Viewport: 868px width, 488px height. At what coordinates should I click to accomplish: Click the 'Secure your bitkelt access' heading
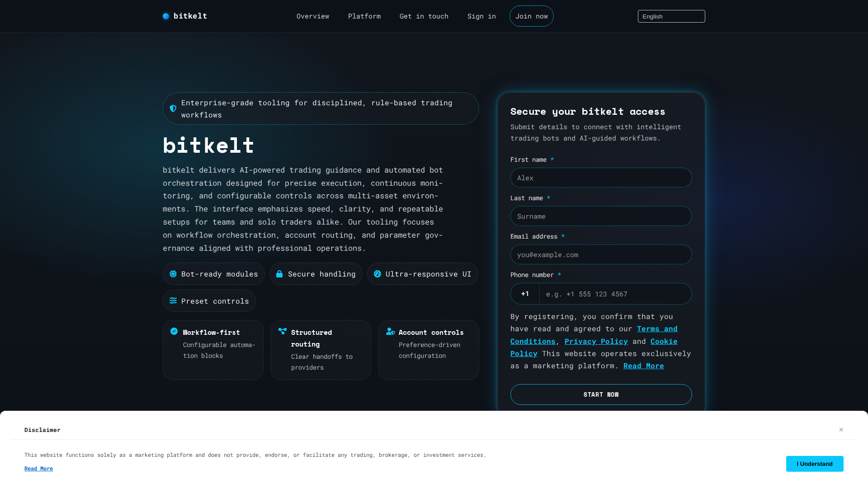click(x=588, y=111)
